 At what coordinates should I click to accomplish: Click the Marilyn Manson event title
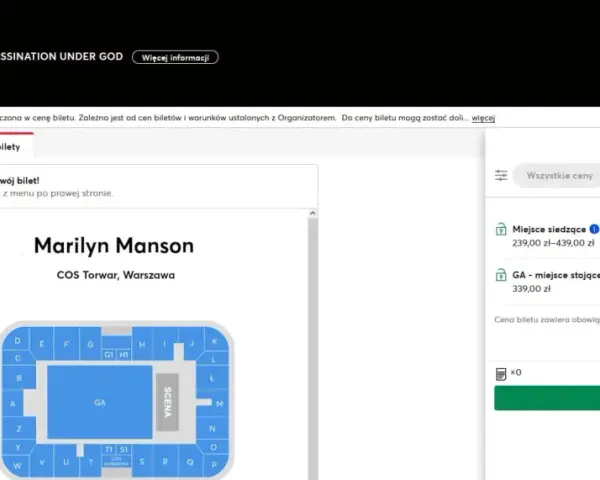pos(114,246)
